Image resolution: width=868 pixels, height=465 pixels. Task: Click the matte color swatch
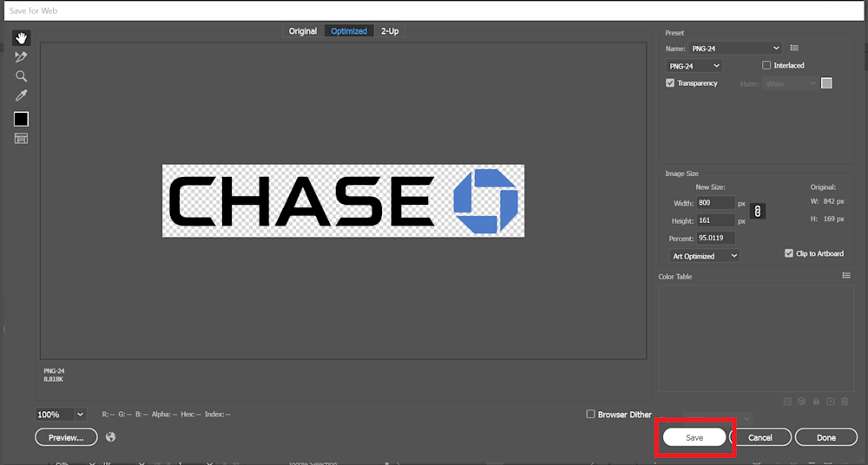826,83
